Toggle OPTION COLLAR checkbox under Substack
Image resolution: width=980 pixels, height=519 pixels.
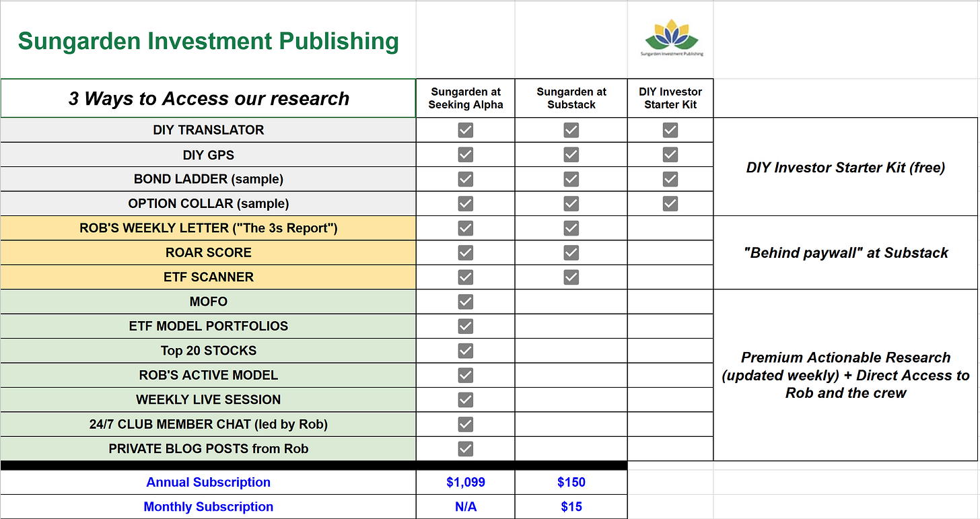pos(571,203)
